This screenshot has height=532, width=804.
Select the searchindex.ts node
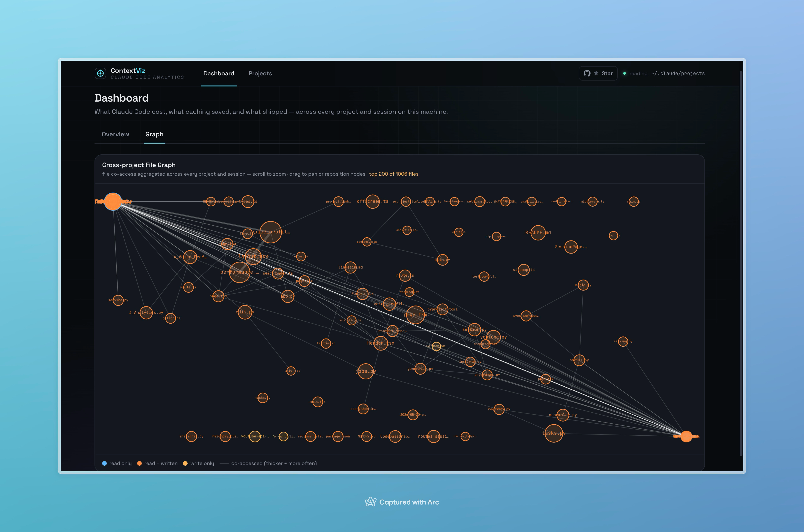click(277, 273)
